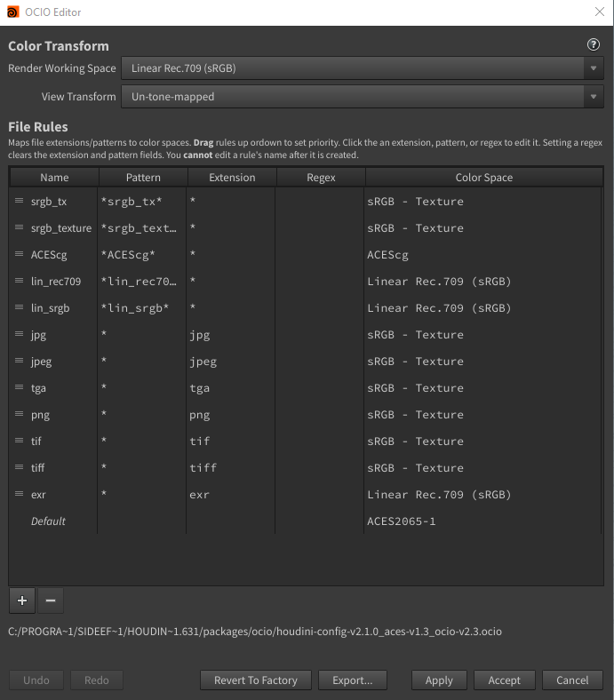Open the help question mark icon
614x700 pixels.
593,44
